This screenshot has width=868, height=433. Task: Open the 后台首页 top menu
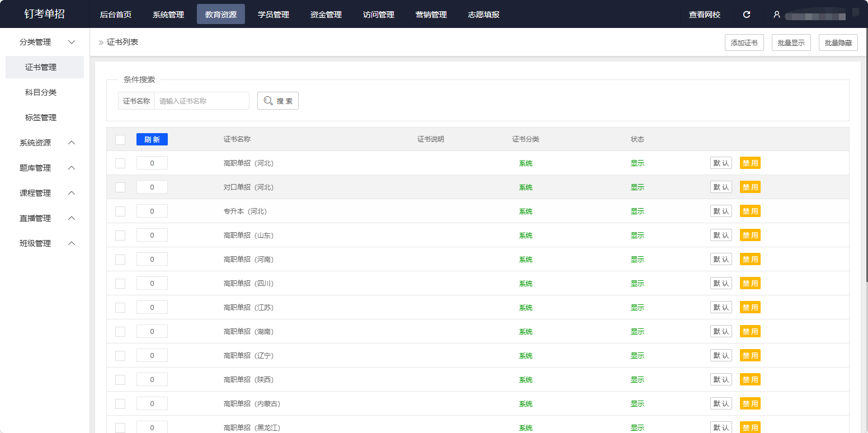pos(116,15)
